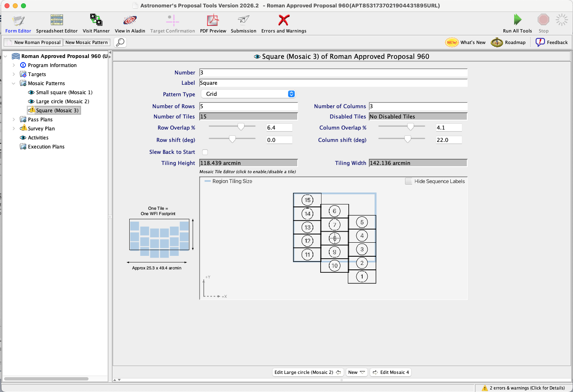Toggle tile 8 in the mosaic editor
Viewport: 573px width, 392px height.
pyautogui.click(x=335, y=238)
